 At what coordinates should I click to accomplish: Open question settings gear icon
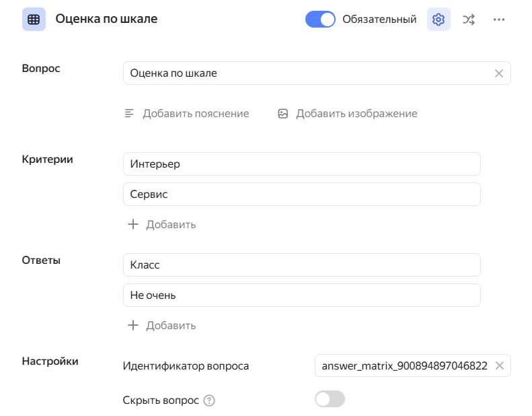pos(439,20)
